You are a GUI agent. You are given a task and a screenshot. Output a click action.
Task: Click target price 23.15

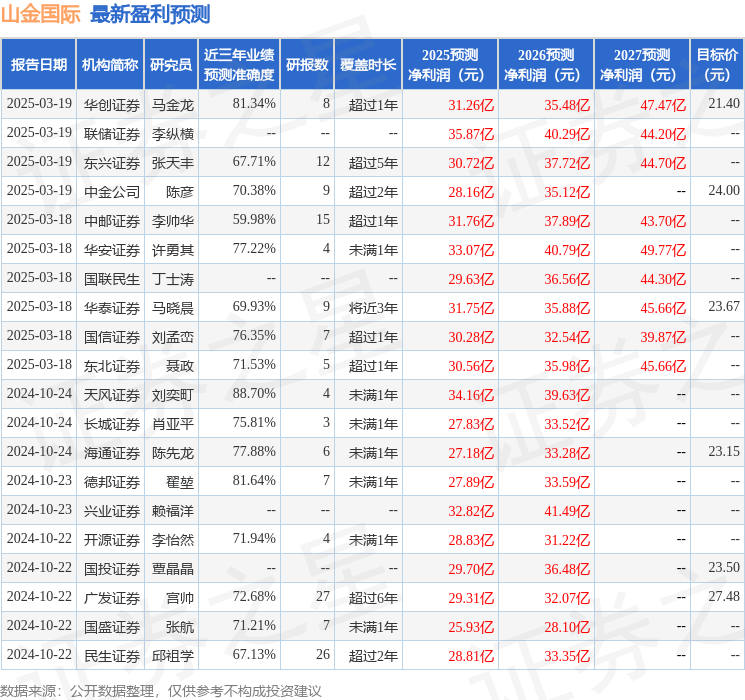point(724,451)
